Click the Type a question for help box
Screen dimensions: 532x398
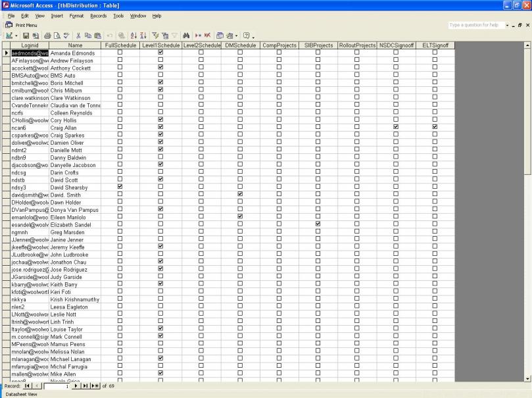(x=475, y=25)
